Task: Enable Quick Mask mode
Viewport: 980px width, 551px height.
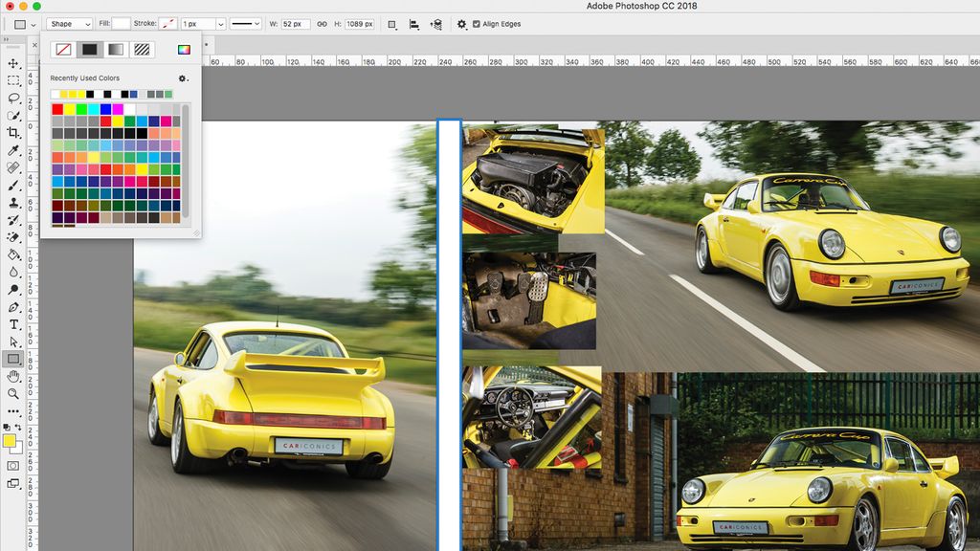Action: pyautogui.click(x=13, y=464)
